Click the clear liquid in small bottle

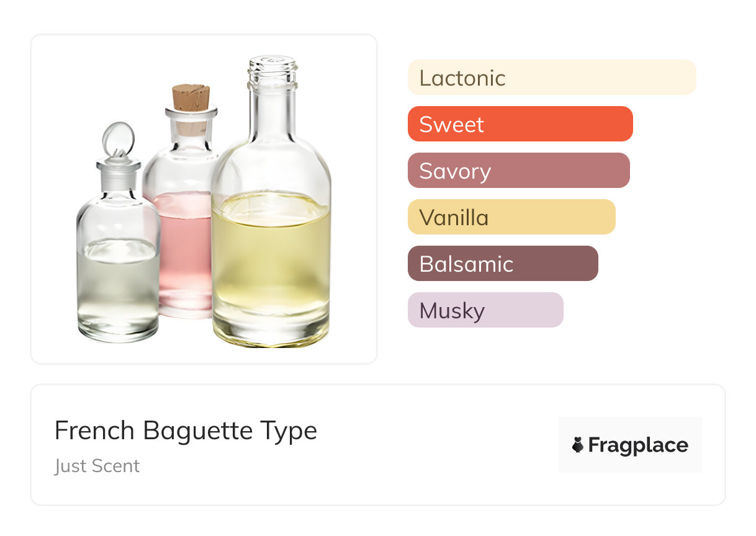point(118,285)
